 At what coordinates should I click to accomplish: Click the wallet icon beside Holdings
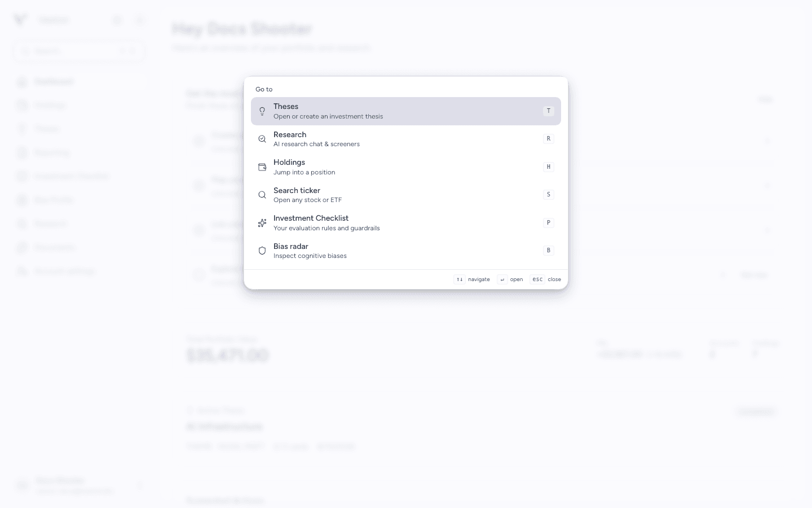click(x=262, y=167)
